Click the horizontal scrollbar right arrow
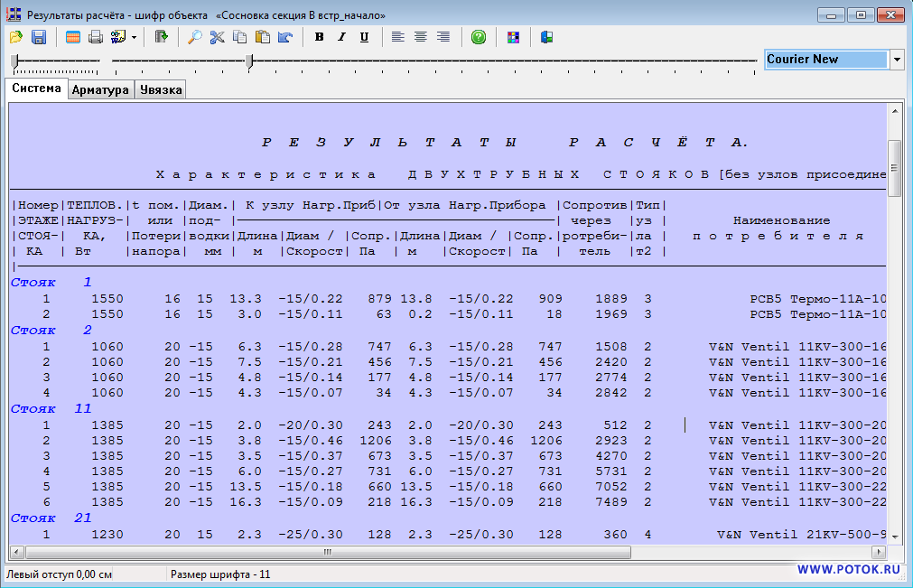 point(877,552)
